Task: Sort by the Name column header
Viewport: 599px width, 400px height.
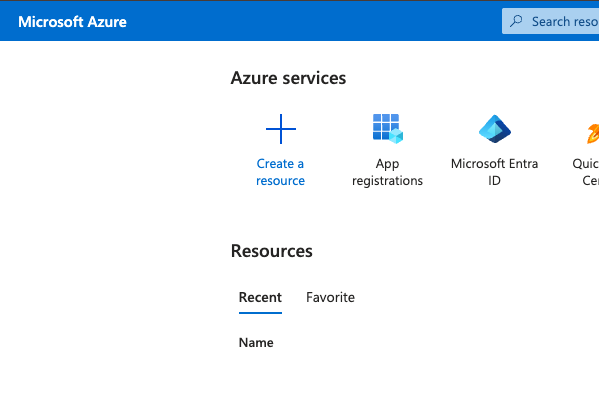Action: tap(256, 343)
